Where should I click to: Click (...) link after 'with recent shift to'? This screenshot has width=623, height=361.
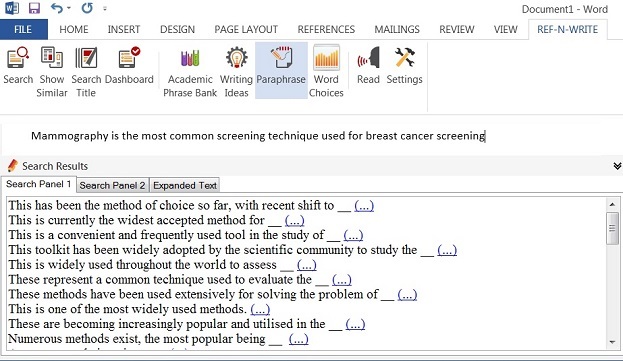tap(364, 205)
